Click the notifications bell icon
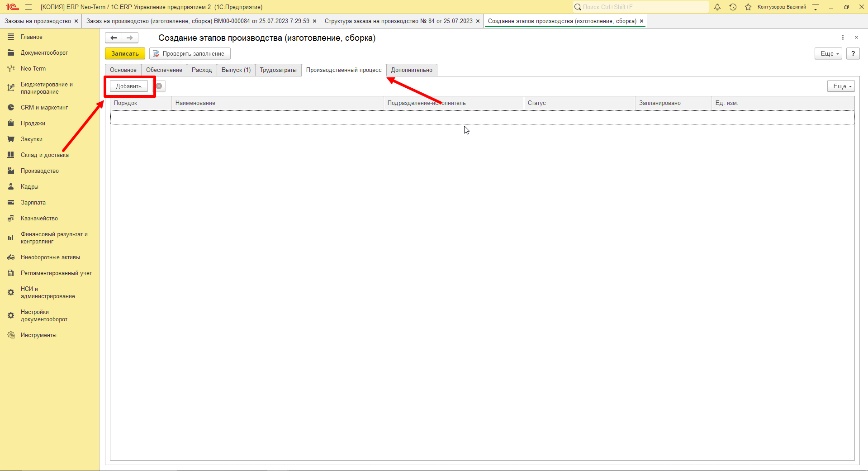The height and width of the screenshot is (471, 868). [x=717, y=7]
